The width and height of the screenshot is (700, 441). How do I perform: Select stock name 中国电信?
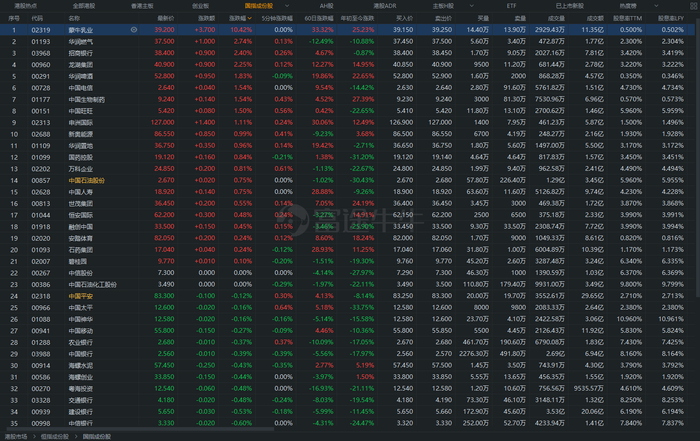point(81,88)
